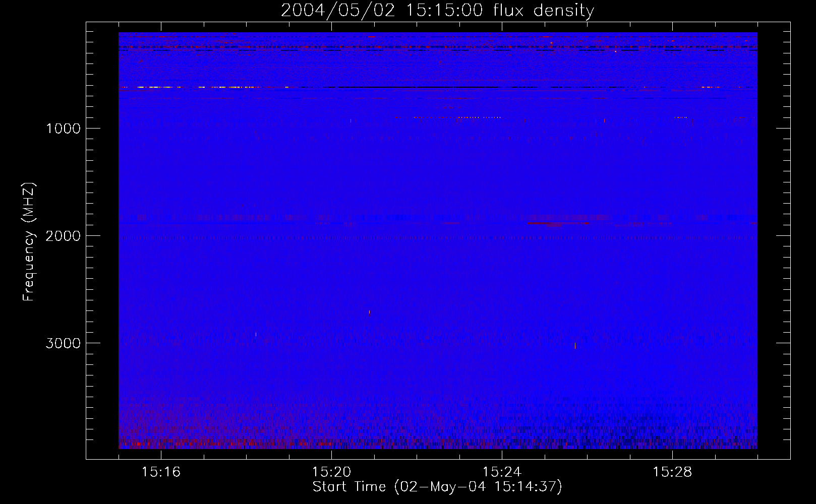Click the 15:16 time tick label
The image size is (816, 504).
[161, 472]
